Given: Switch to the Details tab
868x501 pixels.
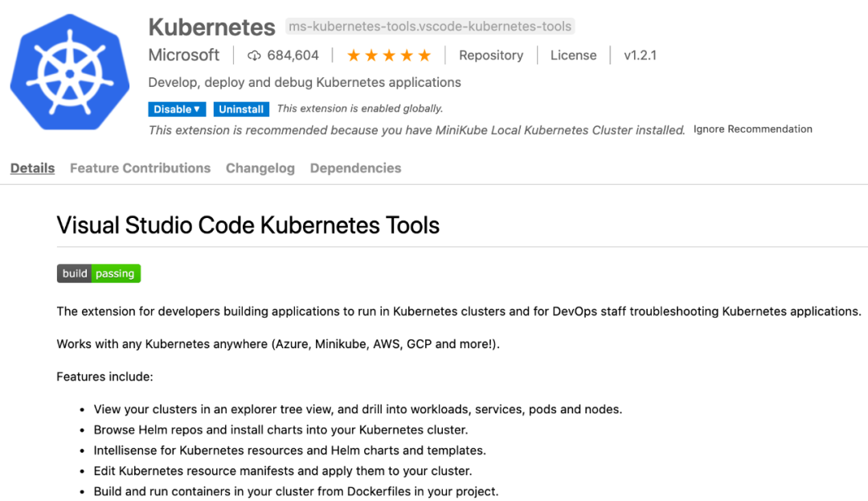Looking at the screenshot, I should (33, 168).
